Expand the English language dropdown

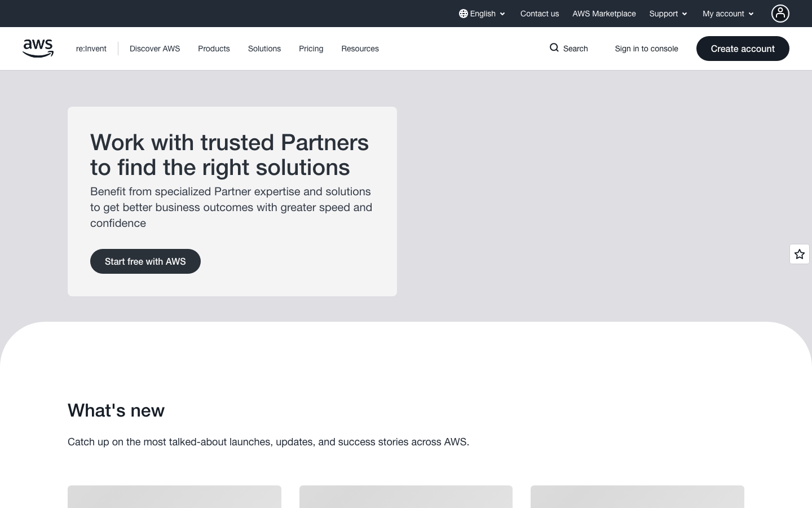482,14
